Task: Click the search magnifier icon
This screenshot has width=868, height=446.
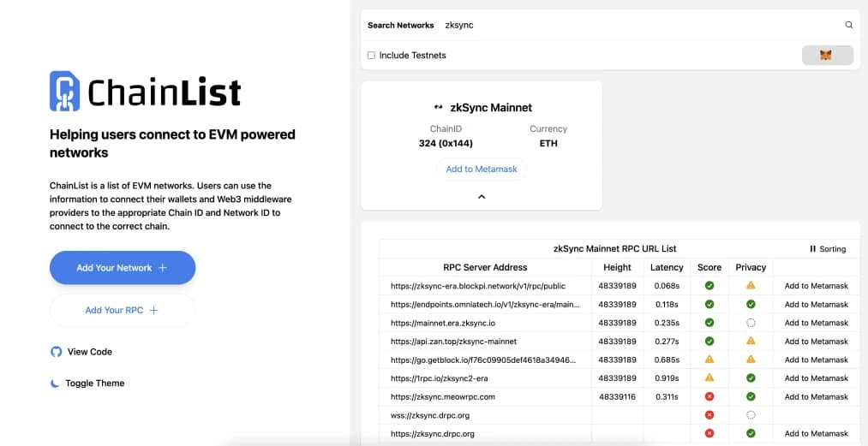Action: [x=848, y=25]
